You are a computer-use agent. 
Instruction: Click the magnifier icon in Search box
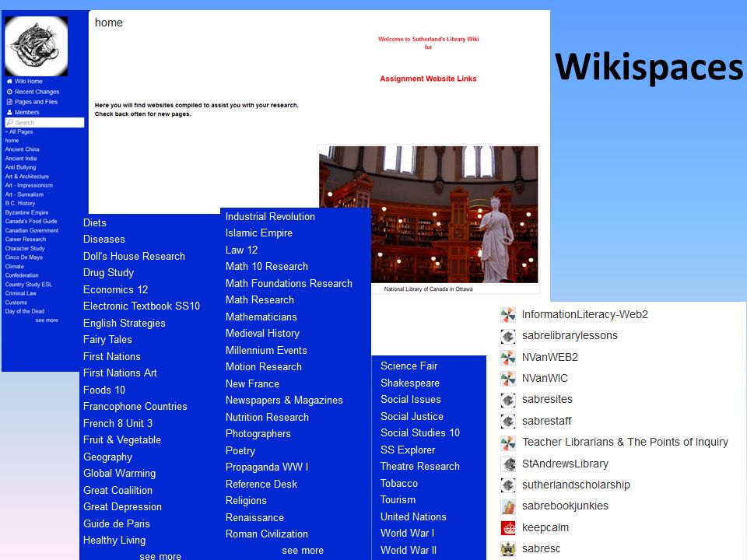click(x=9, y=122)
